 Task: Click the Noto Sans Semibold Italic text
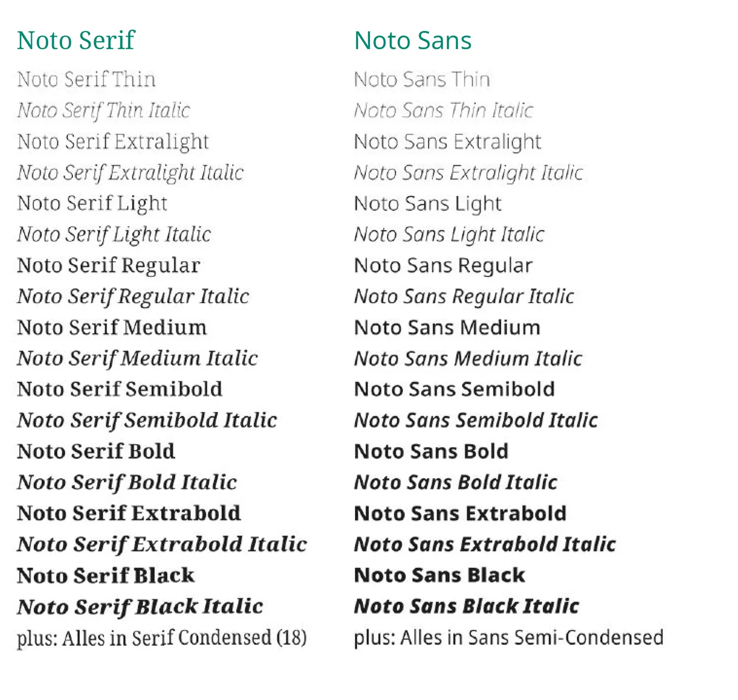click(476, 421)
